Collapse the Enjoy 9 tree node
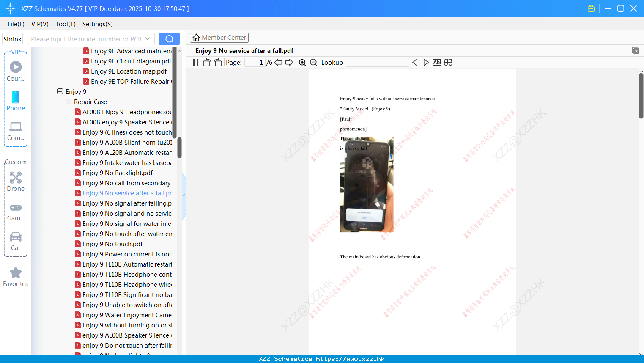Screen dimensions: 644x363 [x=60, y=91]
